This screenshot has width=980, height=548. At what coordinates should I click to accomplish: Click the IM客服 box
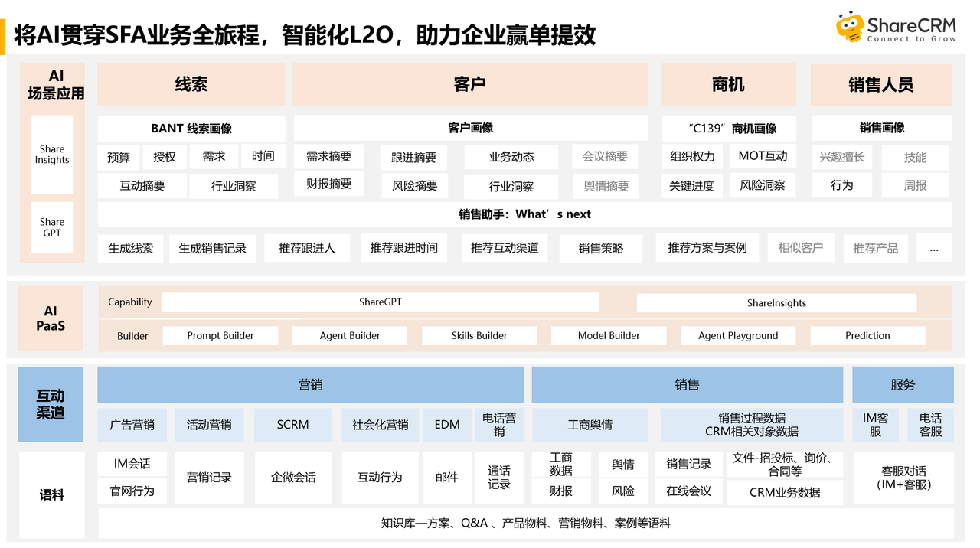876,425
